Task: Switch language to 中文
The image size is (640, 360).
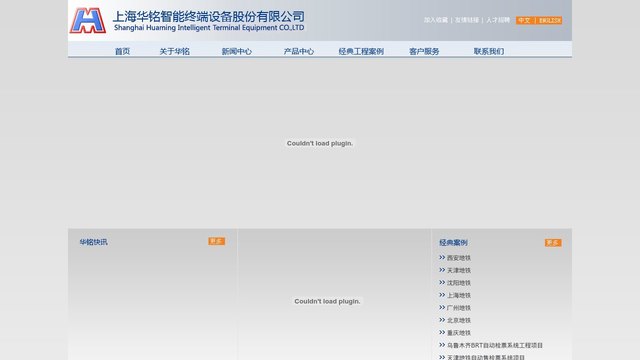Action: point(524,20)
